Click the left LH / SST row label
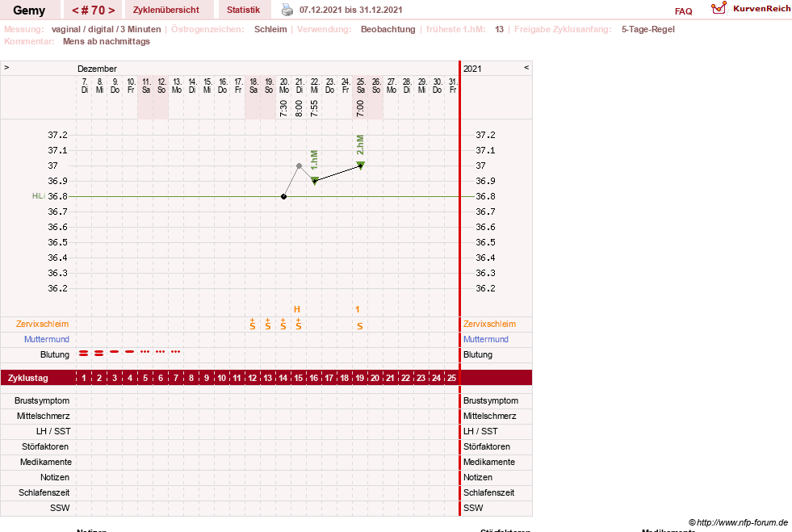This screenshot has width=792, height=532. 53,431
